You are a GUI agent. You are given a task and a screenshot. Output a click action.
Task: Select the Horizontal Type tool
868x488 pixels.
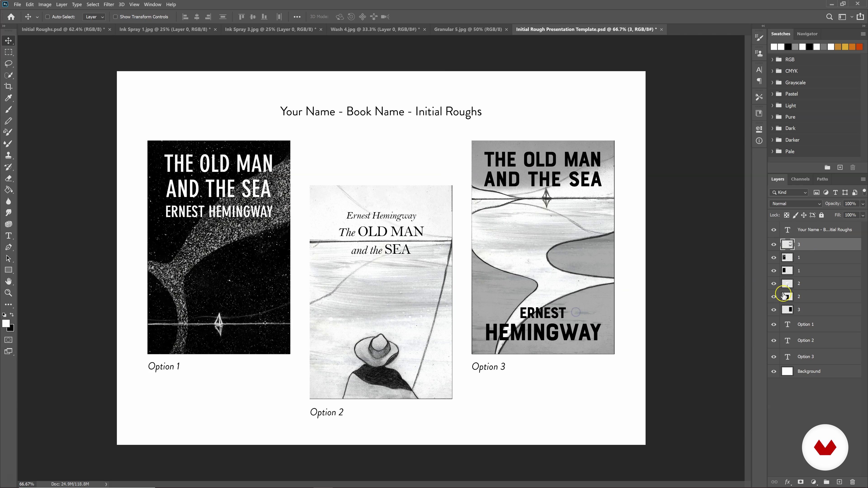click(8, 235)
